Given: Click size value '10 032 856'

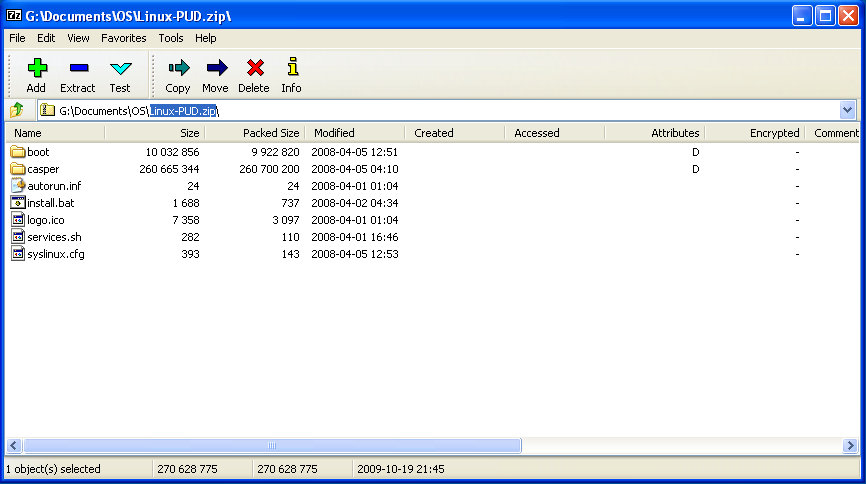Looking at the screenshot, I should (172, 152).
